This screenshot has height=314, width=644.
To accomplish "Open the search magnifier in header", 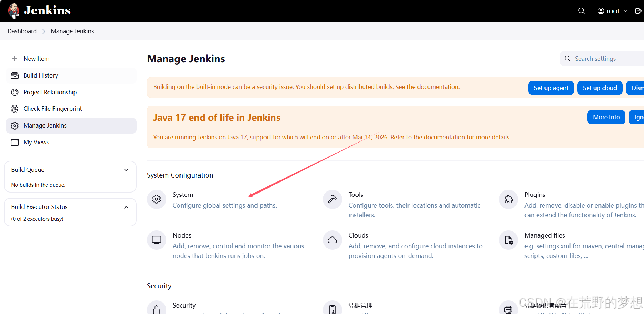I will tap(582, 11).
